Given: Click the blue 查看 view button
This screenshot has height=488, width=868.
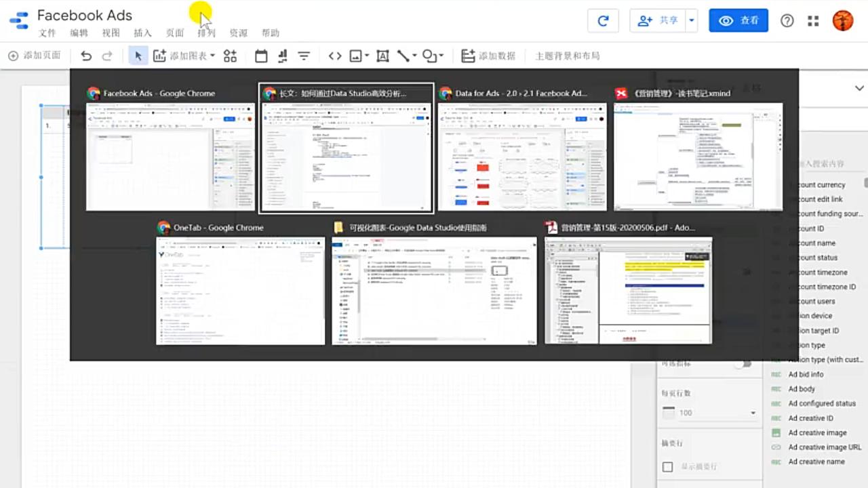Looking at the screenshot, I should click(x=738, y=20).
